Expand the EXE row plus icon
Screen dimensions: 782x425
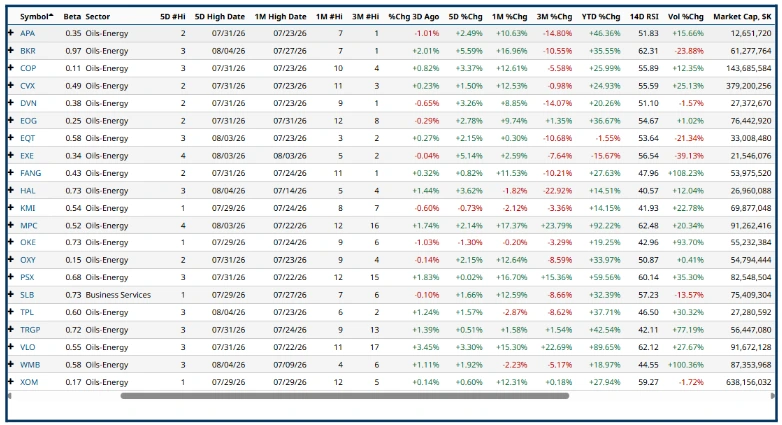(x=10, y=155)
